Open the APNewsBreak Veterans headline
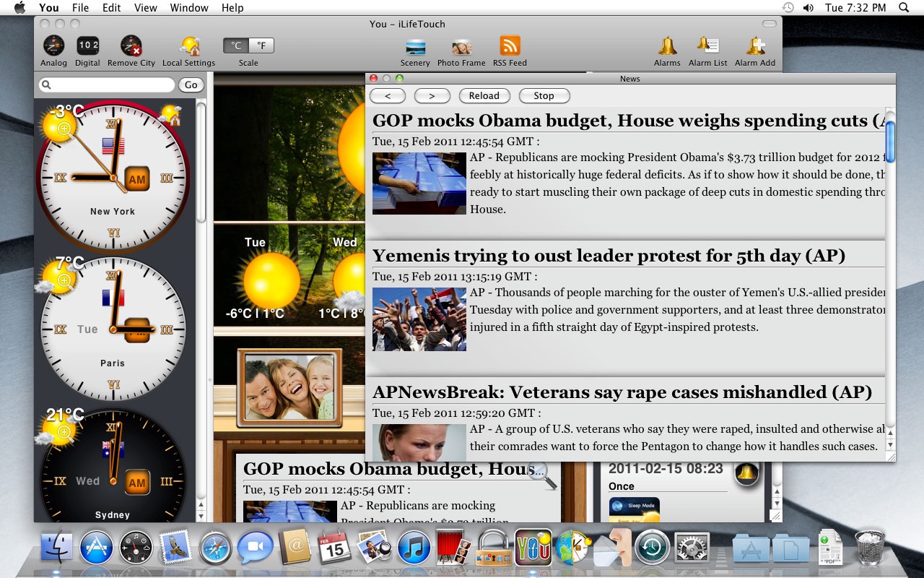Image resolution: width=924 pixels, height=578 pixels. pos(622,392)
